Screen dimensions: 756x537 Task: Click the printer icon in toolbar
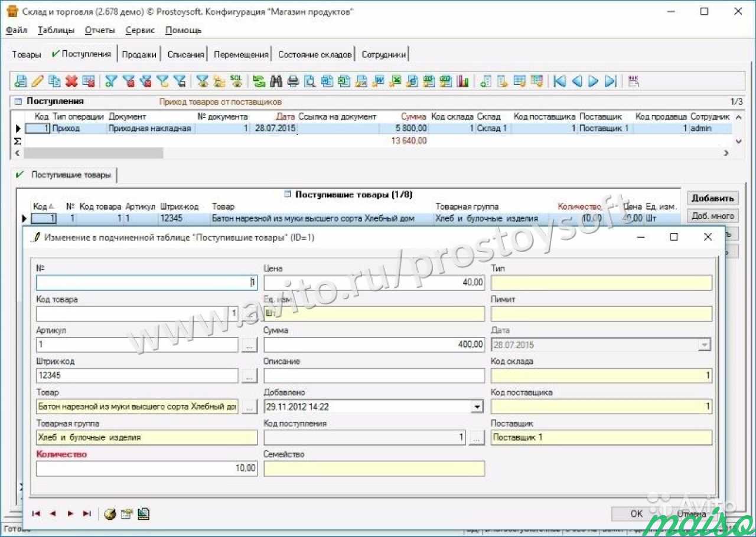[293, 81]
